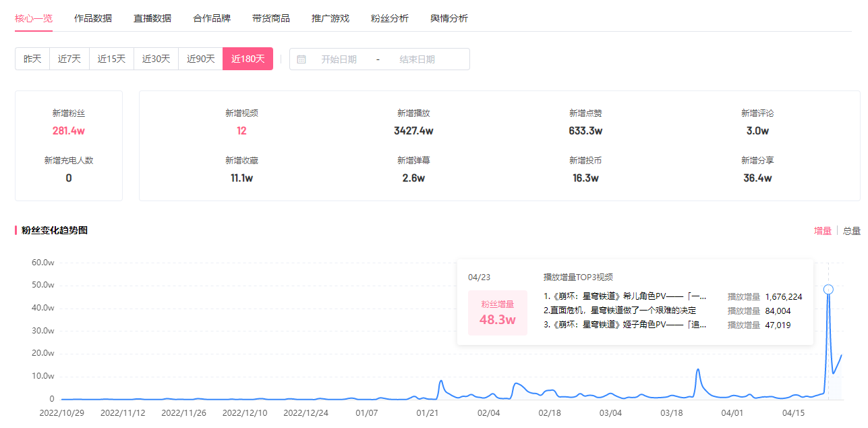Open the 直播数据 tab
This screenshot has height=428, width=868.
(152, 18)
